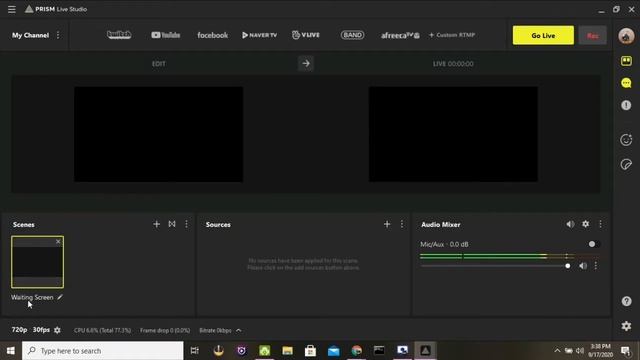The height and width of the screenshot is (360, 640).
Task: Focus the Windows taskbar search box
Action: 102,351
